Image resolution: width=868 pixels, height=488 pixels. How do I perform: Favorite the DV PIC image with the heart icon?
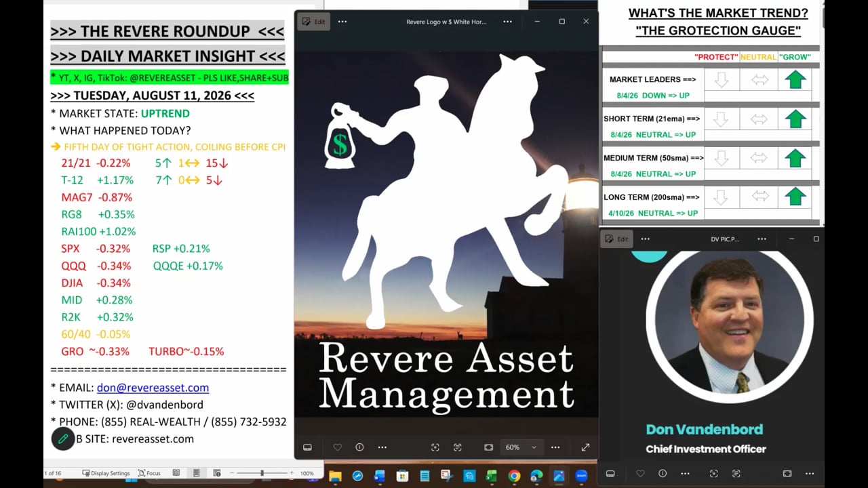click(x=640, y=474)
